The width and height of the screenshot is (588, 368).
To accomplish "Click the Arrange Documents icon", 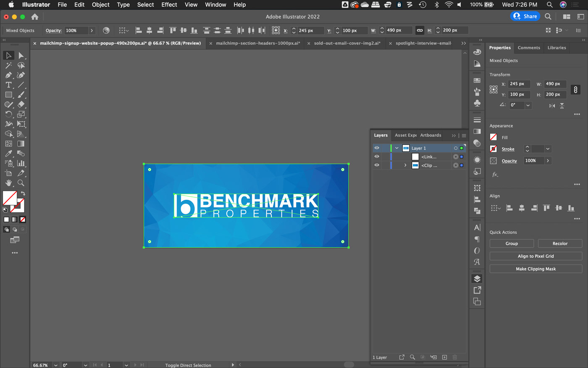I will [567, 16].
